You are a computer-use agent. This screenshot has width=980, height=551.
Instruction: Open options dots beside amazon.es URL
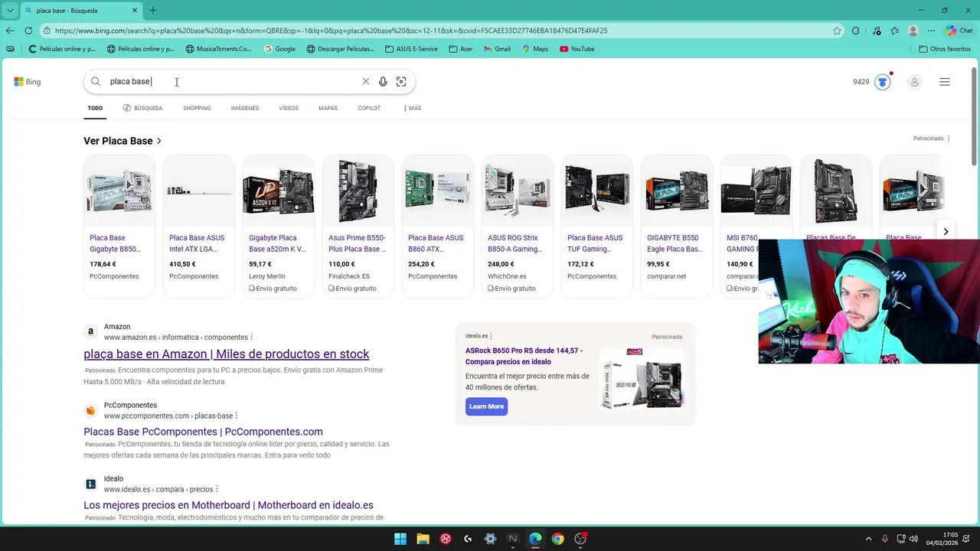point(251,337)
